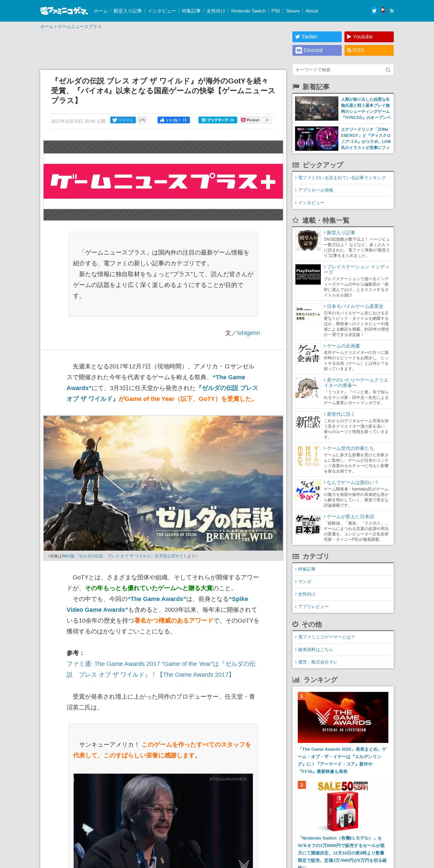434x868 pixels.
Task: Click the ホーム breadcrumb link
Action: [47, 27]
